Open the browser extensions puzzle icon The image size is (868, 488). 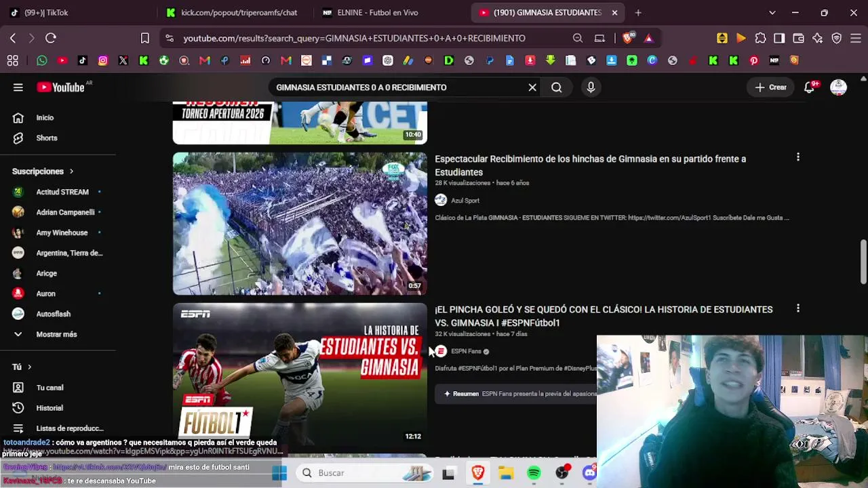760,38
